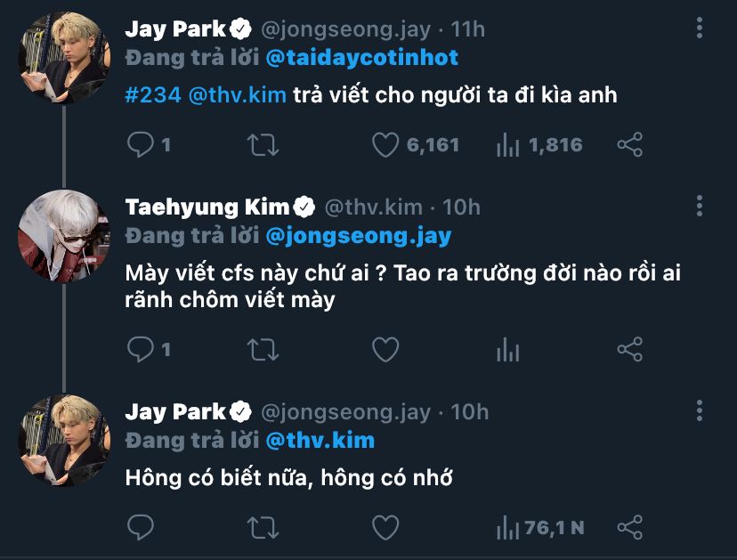Share Taehyung Kim's tweet
737x560 pixels.
point(629,350)
